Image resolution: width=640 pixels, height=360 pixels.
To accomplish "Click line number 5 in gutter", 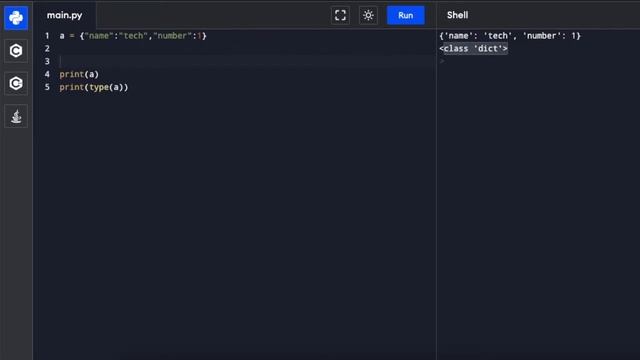I will (47, 87).
